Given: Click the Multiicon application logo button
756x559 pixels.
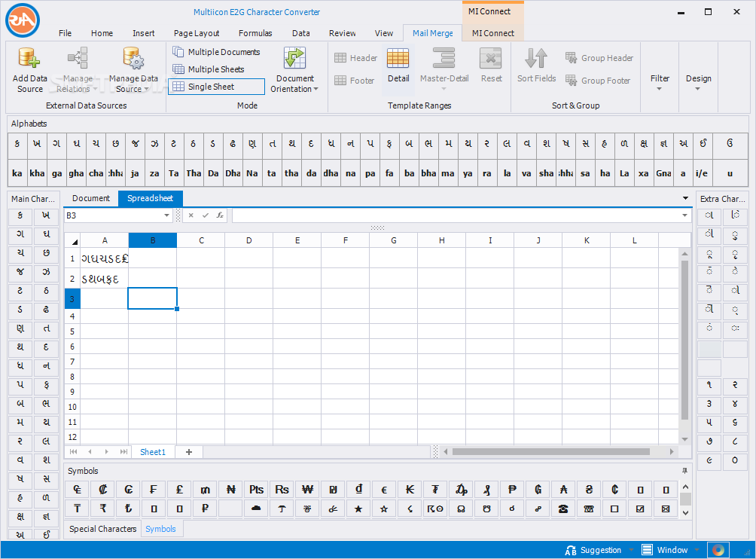Looking at the screenshot, I should pyautogui.click(x=23, y=20).
